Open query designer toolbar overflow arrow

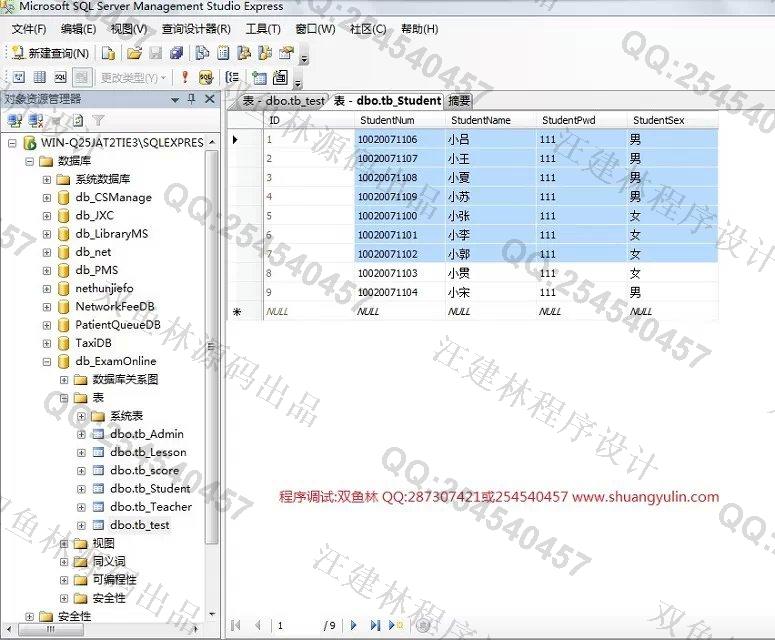[x=298, y=84]
